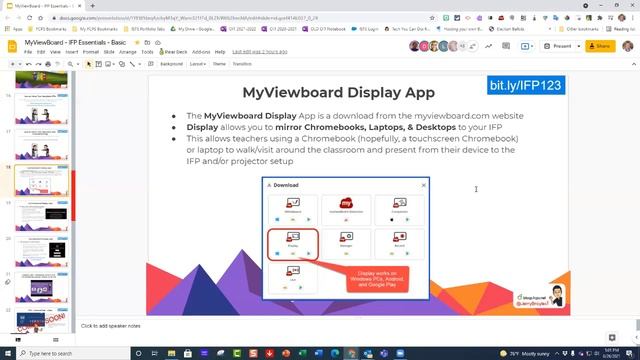This screenshot has width=640, height=360.
Task: Click the Zoom magnifier tool
Action: 70,64
